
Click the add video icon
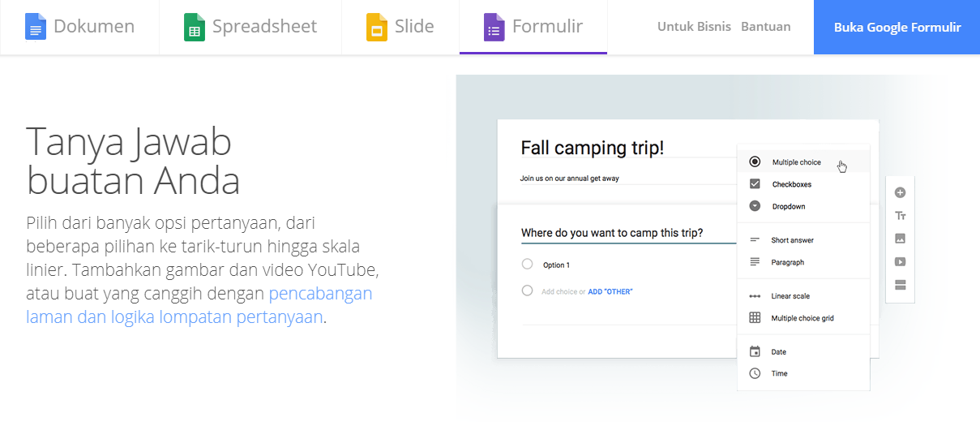(900, 261)
